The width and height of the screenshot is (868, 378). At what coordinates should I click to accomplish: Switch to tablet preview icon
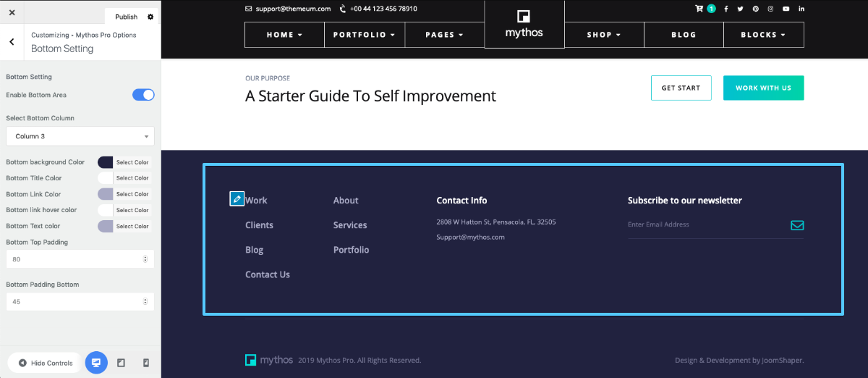coord(121,363)
